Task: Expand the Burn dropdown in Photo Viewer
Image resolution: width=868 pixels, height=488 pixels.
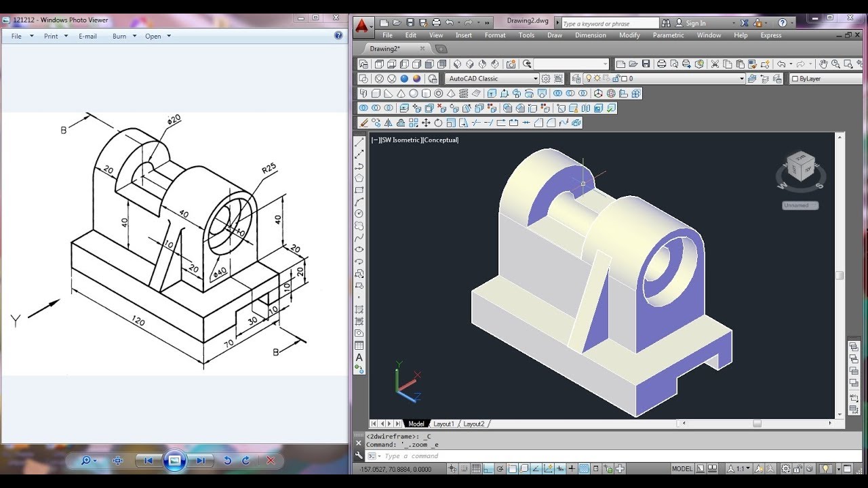Action: tap(134, 36)
